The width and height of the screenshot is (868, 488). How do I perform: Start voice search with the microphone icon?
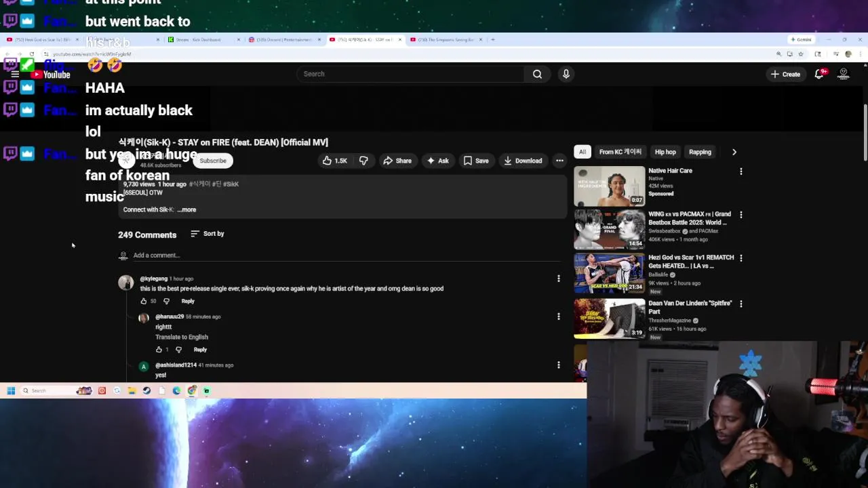[566, 74]
